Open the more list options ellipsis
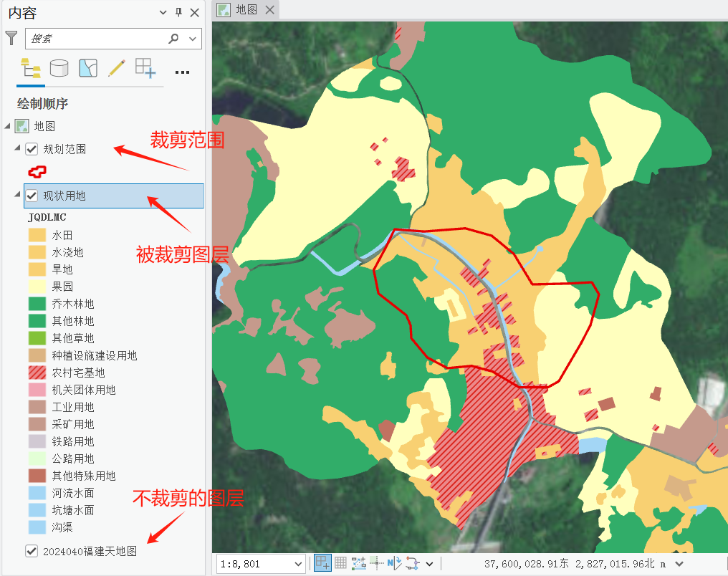 coord(182,72)
